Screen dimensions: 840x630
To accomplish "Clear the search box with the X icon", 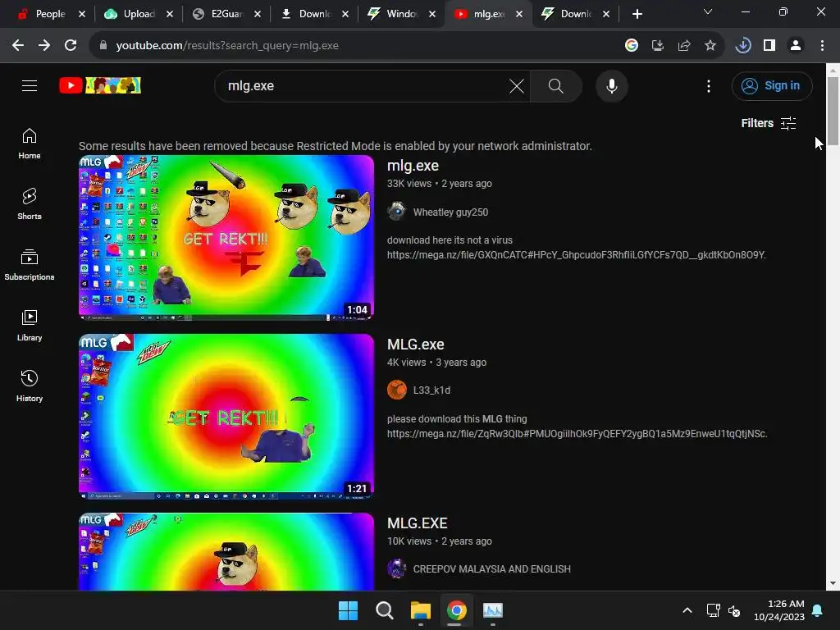I will 517,85.
